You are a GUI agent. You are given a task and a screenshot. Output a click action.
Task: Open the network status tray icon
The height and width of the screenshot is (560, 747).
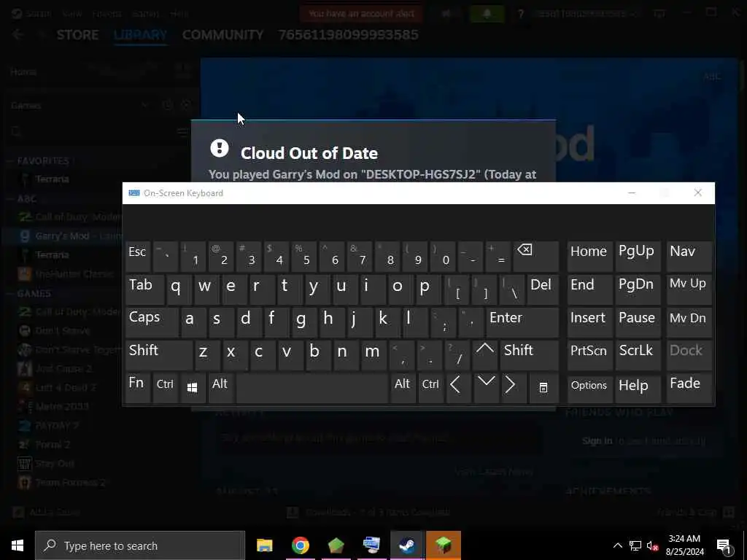(x=635, y=545)
